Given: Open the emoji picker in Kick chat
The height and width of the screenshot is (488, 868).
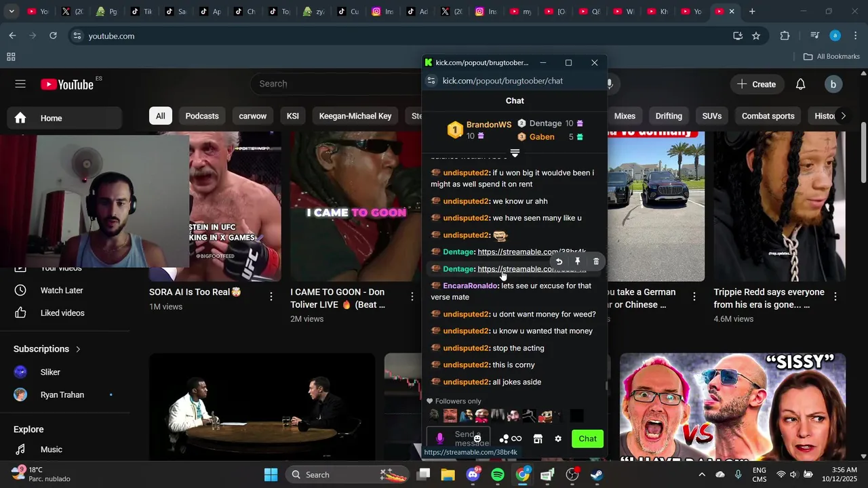Looking at the screenshot, I should (x=477, y=439).
